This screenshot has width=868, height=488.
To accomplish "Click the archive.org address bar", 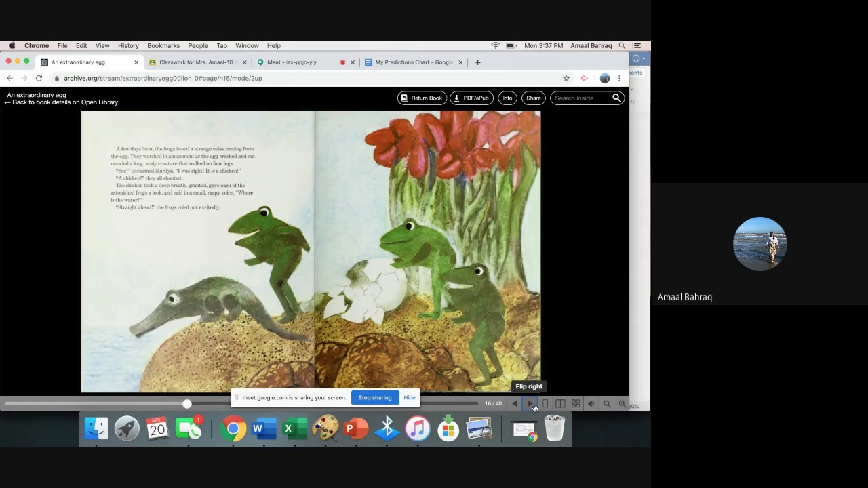I will point(305,79).
